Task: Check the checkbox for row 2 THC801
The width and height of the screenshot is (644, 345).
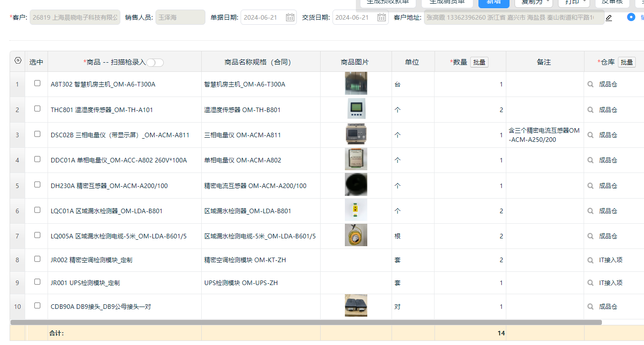Action: pyautogui.click(x=37, y=109)
